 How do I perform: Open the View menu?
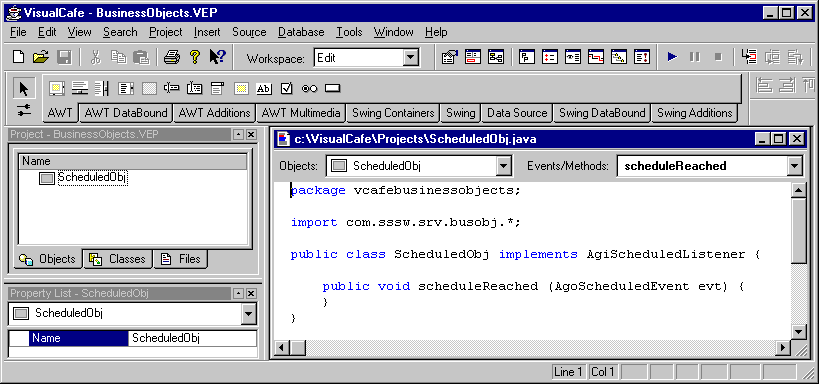pos(79,32)
